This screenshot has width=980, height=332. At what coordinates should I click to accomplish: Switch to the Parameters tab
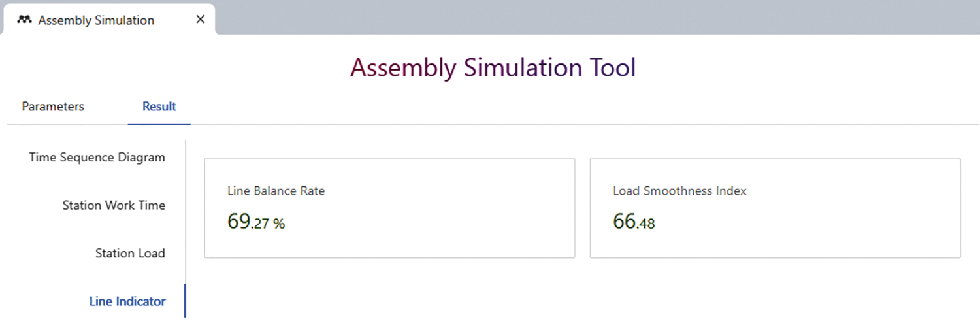[x=53, y=106]
